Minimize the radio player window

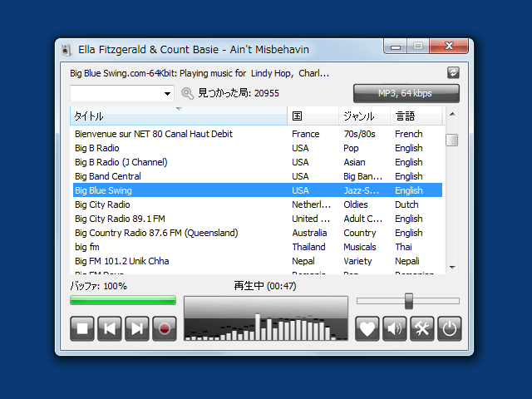(x=396, y=47)
